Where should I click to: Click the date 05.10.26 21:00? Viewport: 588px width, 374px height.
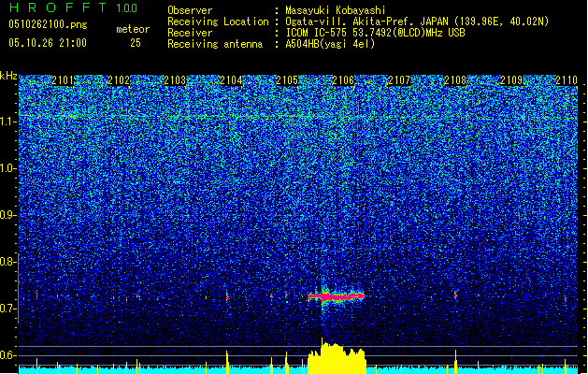point(48,43)
